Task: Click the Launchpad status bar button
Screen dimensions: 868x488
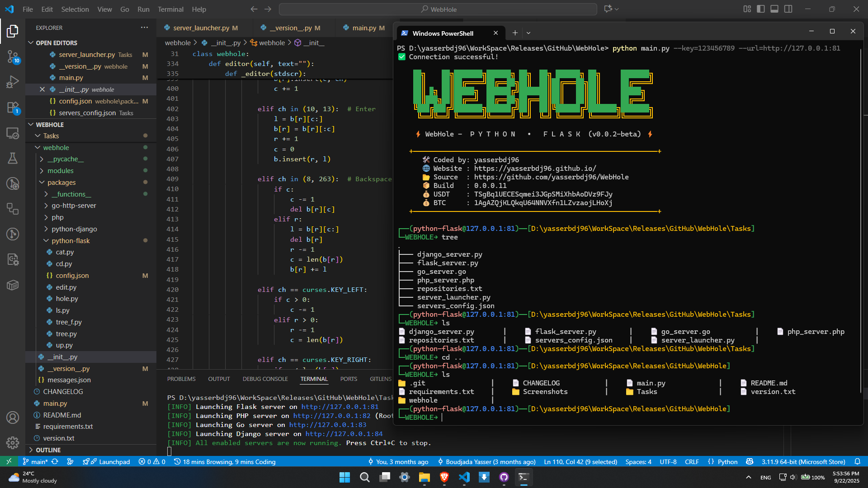Action: (x=114, y=462)
